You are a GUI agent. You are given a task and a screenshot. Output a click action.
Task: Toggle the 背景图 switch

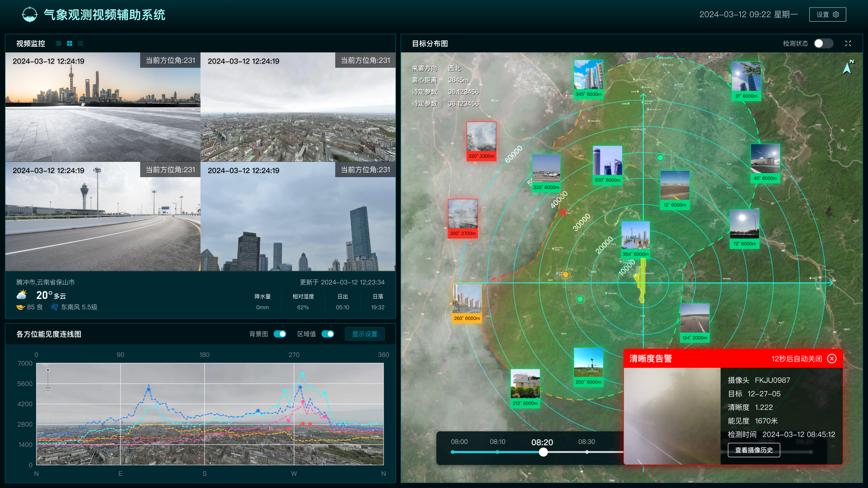280,334
